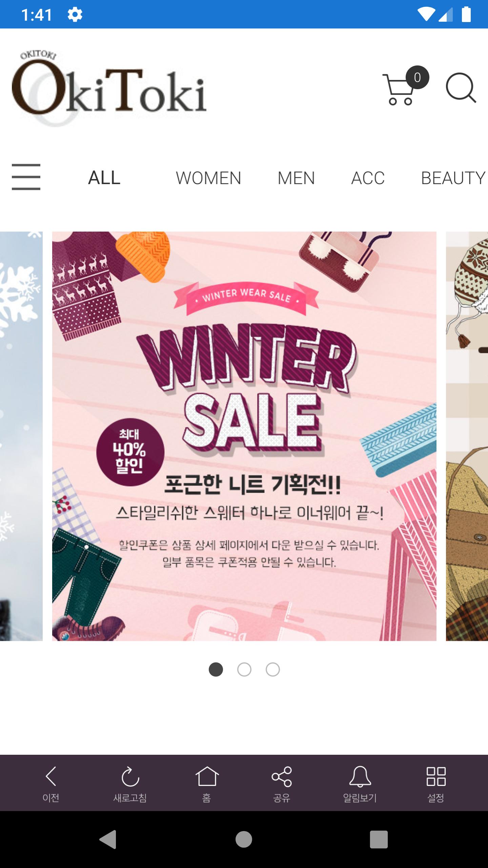Select the ALL category tab
The height and width of the screenshot is (868, 488).
tap(104, 178)
